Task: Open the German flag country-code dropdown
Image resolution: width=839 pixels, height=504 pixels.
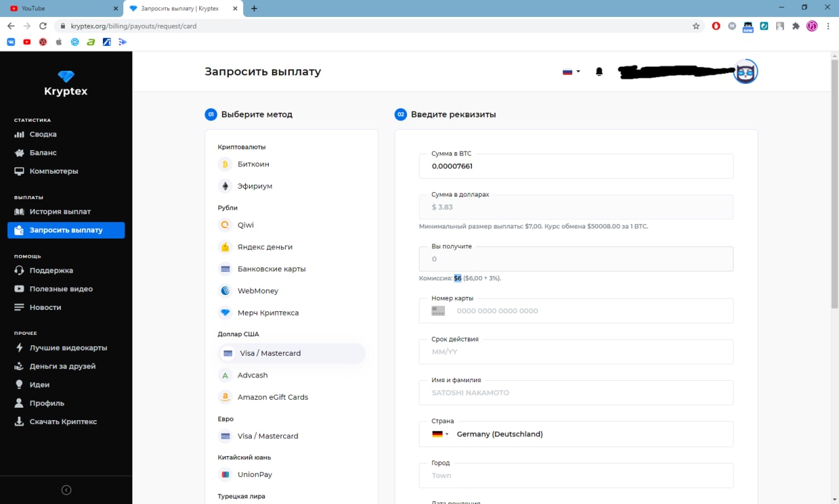Action: point(440,434)
